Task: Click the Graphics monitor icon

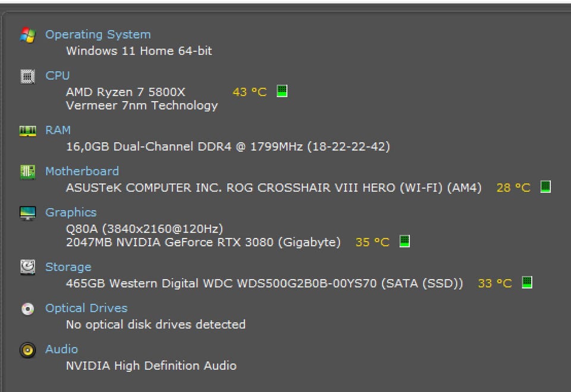Action: click(x=27, y=213)
